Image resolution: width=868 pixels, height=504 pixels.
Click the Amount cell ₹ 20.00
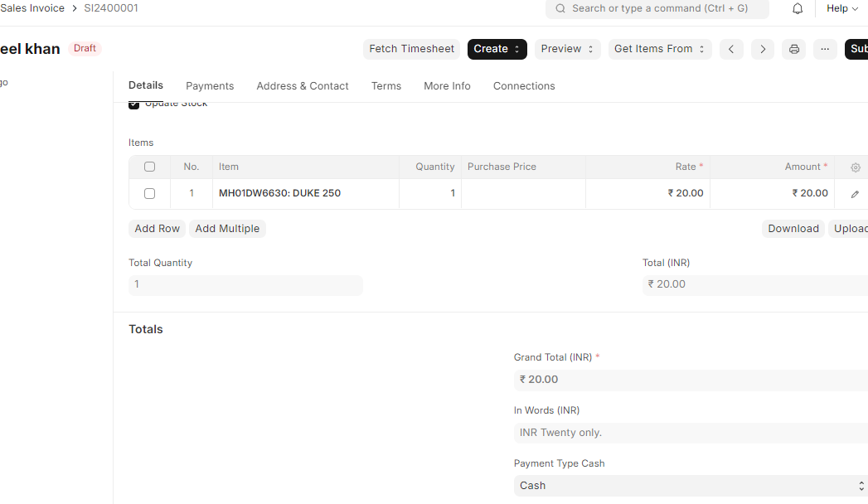(772, 194)
